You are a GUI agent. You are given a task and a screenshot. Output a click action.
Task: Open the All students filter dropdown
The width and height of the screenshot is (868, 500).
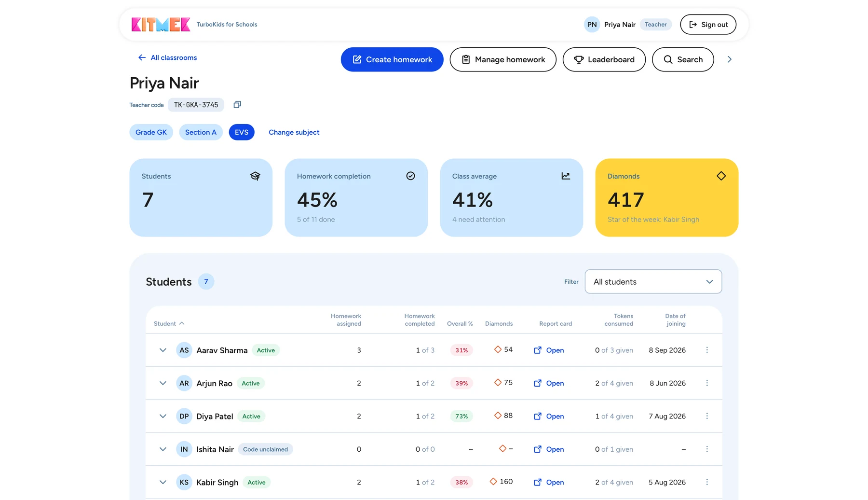pos(653,282)
